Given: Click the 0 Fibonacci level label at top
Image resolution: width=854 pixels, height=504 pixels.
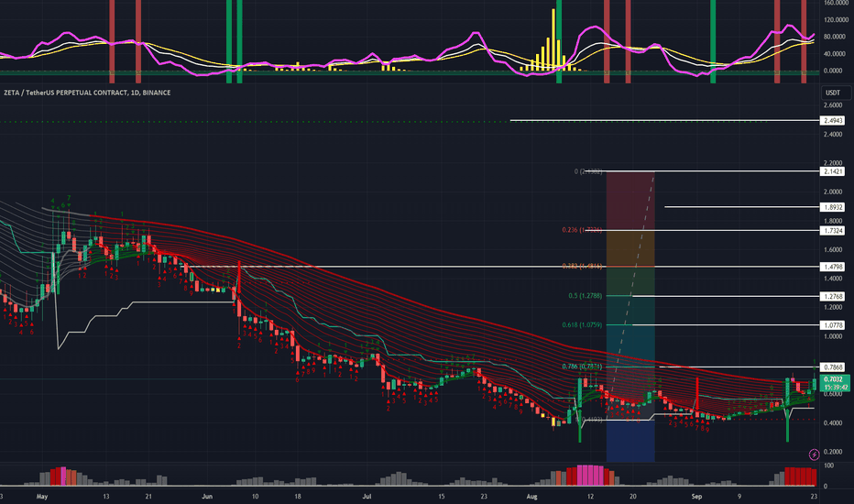Looking at the screenshot, I should click(x=588, y=171).
